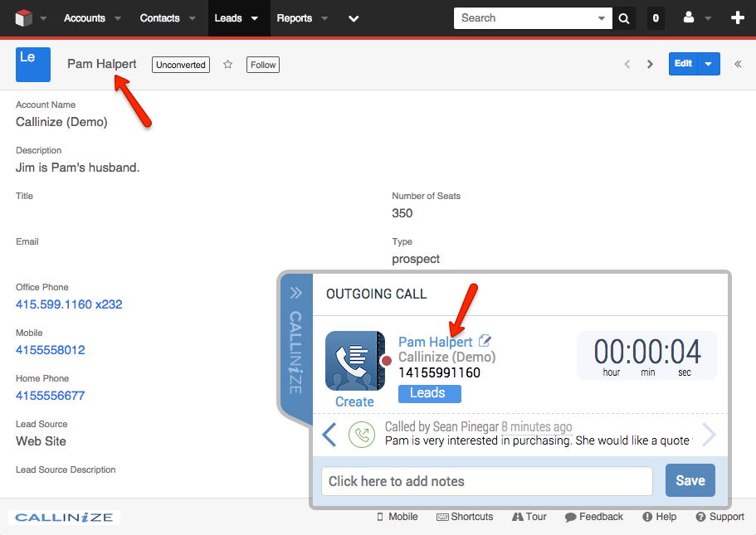Click the plus quick-create icon
The height and width of the screenshot is (535, 756).
[738, 18]
